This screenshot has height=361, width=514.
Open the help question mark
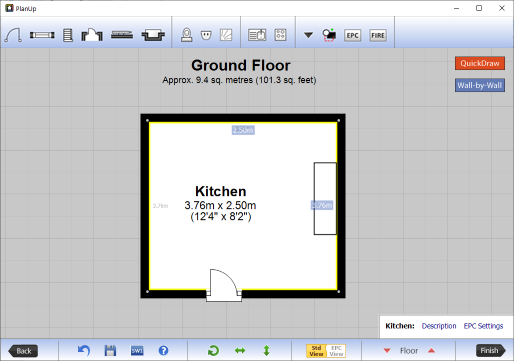(x=163, y=351)
